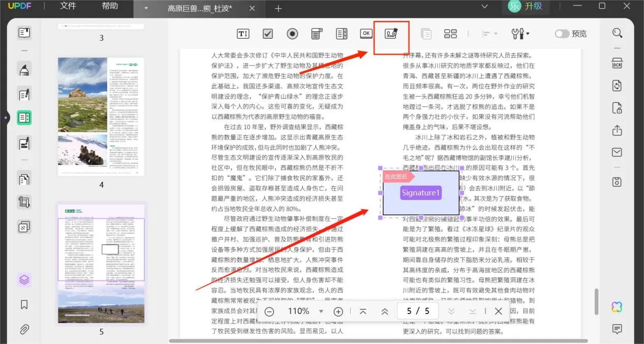
Task: Open the zoom level dropdown arrow
Action: click(x=321, y=311)
